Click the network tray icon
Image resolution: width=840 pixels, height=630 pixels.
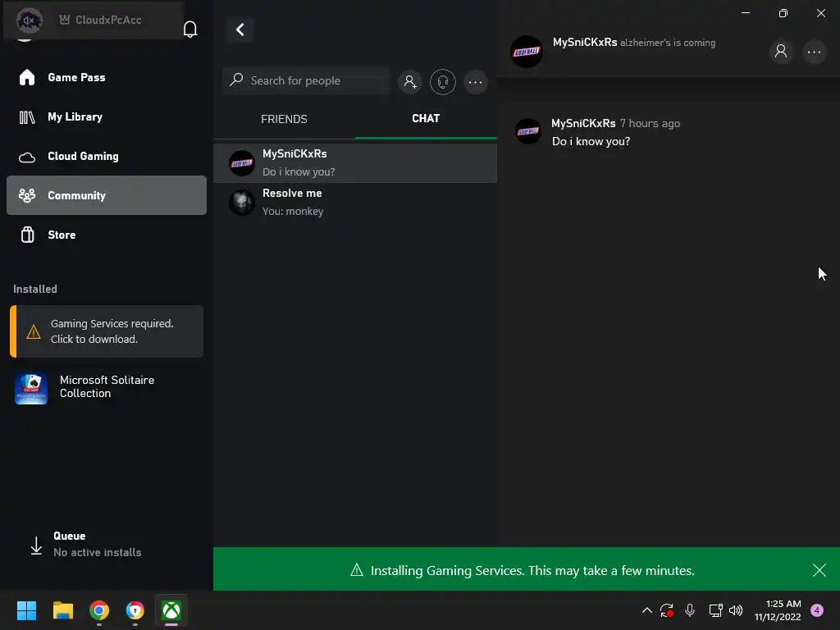click(x=715, y=610)
